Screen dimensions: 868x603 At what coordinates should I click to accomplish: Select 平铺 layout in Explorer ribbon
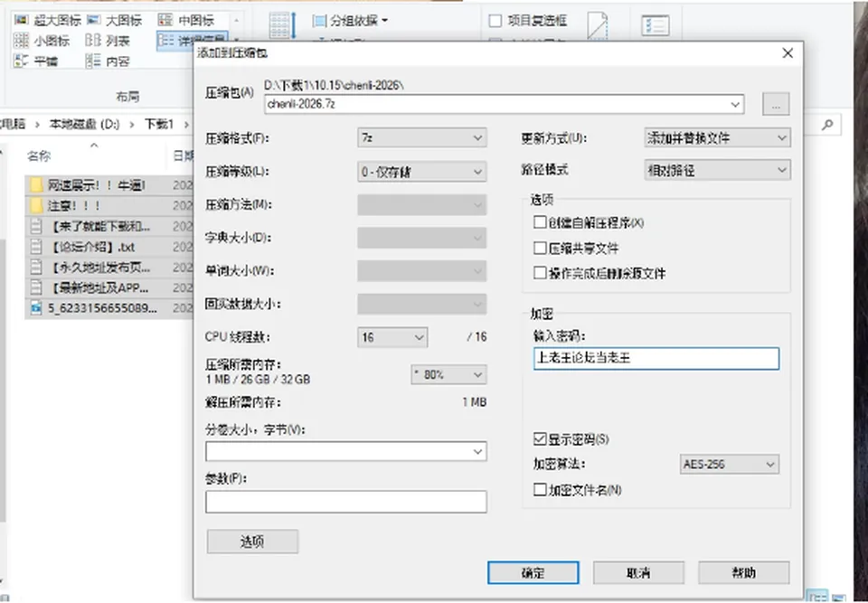(36, 61)
